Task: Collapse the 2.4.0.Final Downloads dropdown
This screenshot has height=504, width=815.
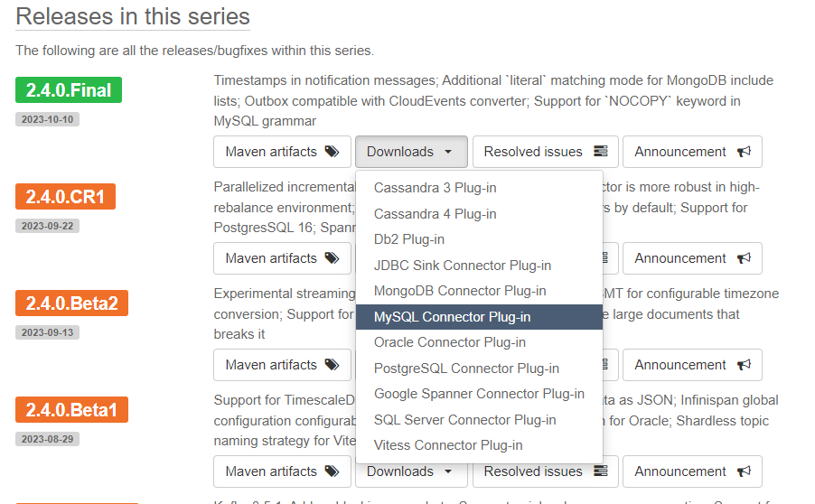Action: [410, 152]
